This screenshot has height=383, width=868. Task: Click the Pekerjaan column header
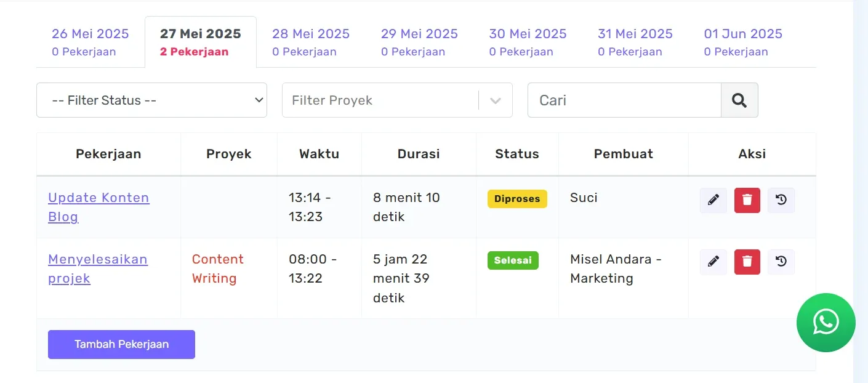[108, 154]
